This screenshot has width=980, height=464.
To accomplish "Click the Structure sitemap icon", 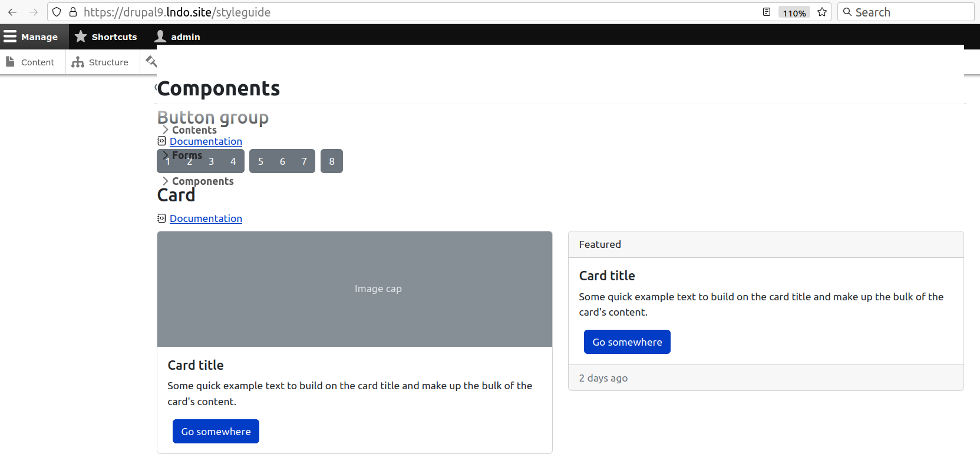I will pos(78,61).
